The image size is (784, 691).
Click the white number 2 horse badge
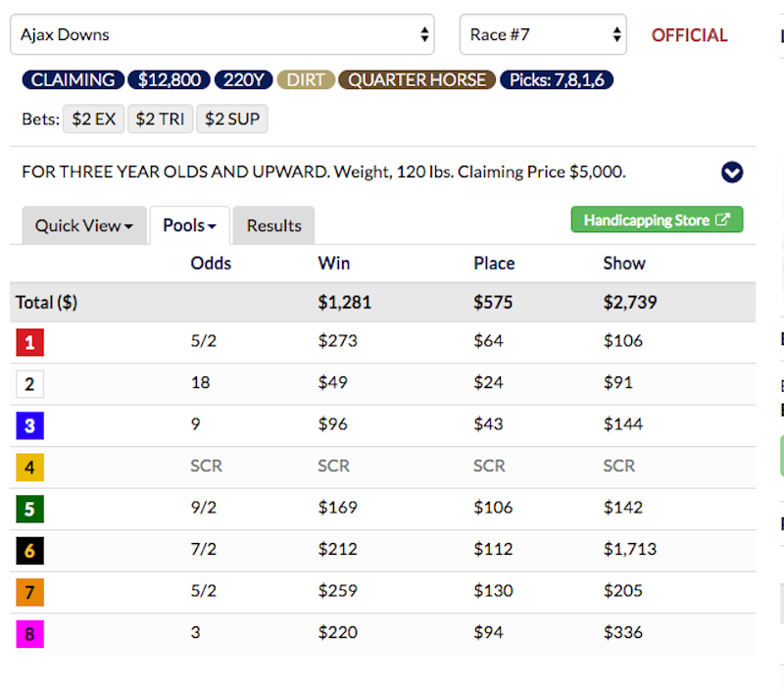tap(29, 384)
